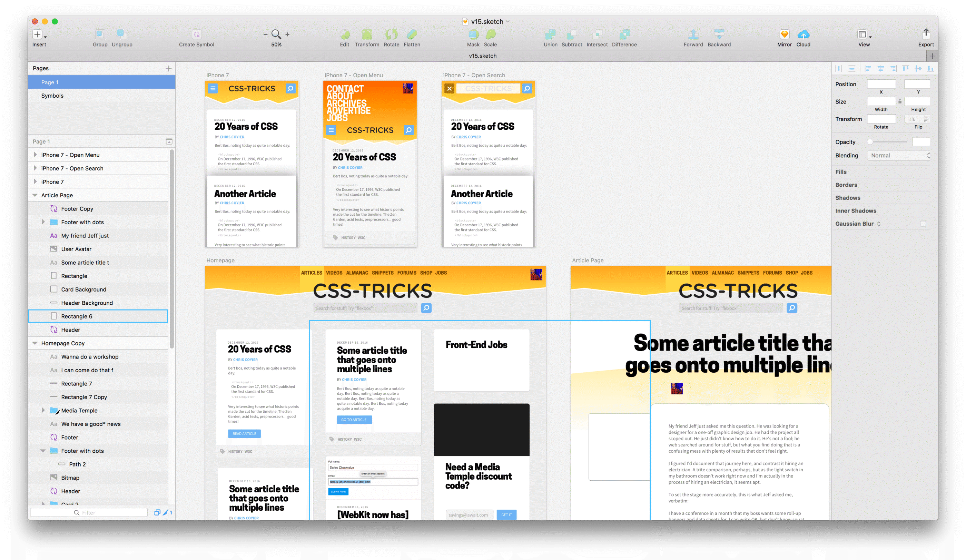Move the layer Backward
The height and width of the screenshot is (560, 966).
click(719, 35)
